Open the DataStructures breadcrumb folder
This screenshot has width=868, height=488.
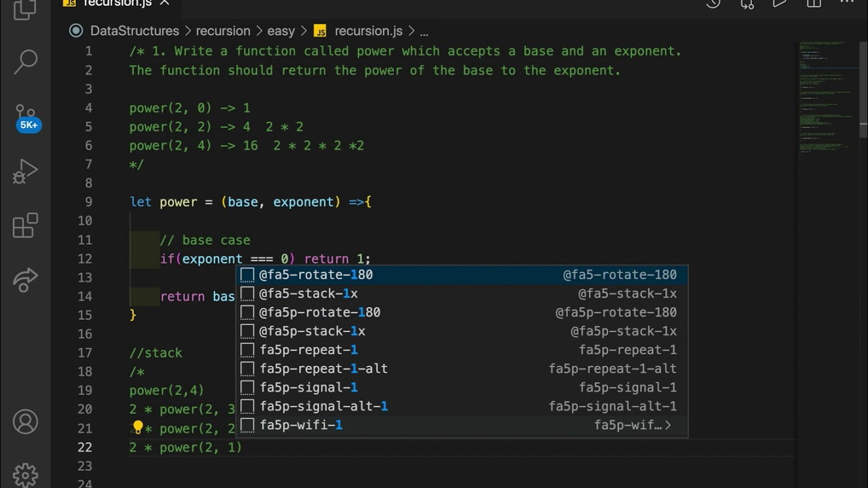(134, 31)
